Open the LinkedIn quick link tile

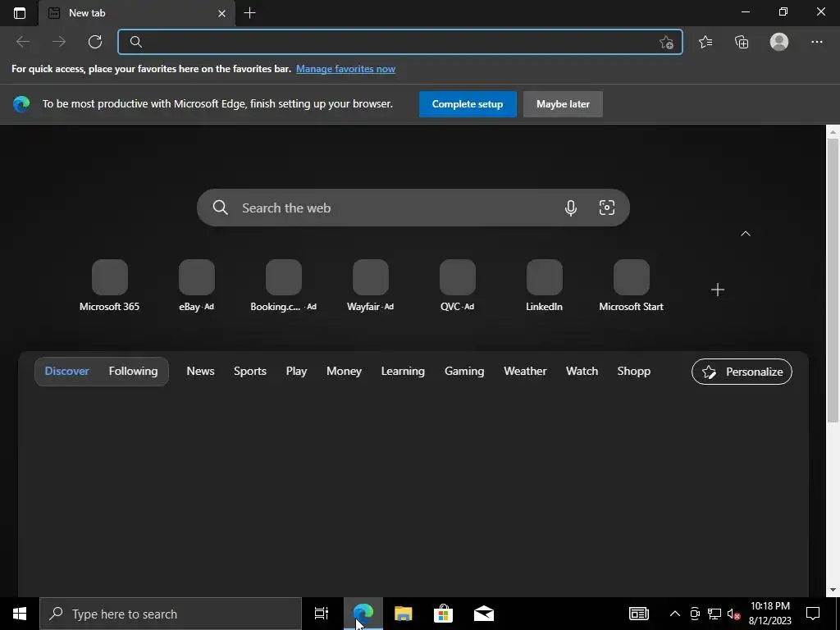point(545,286)
